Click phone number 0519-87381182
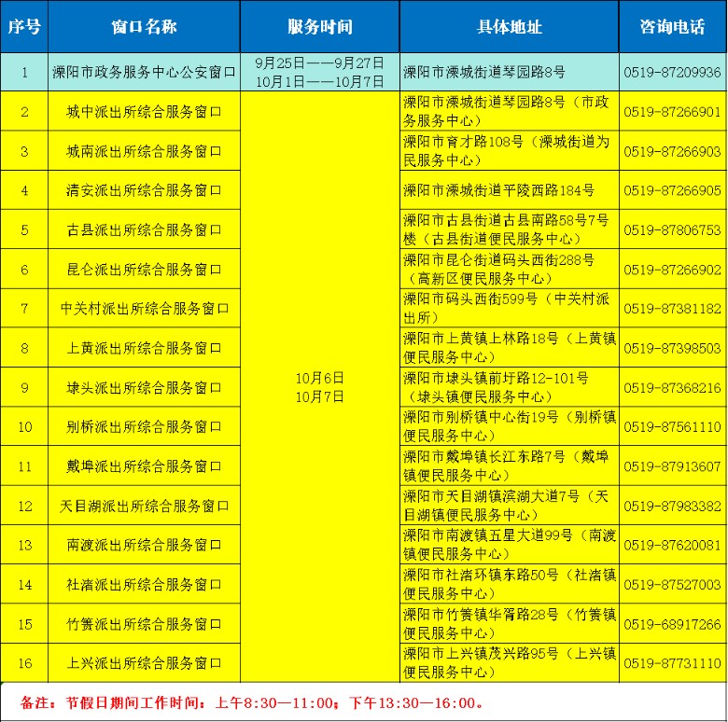The image size is (728, 722). (673, 309)
